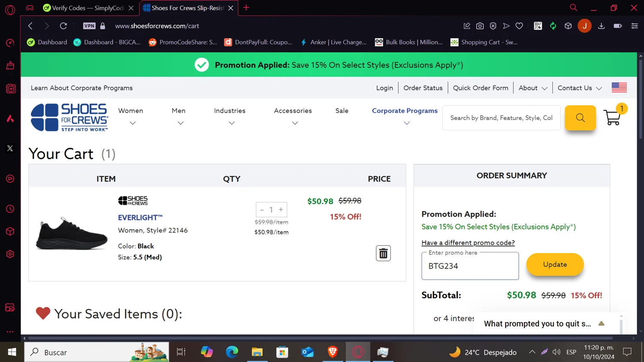Decrease quantity with minus button

[x=262, y=210]
